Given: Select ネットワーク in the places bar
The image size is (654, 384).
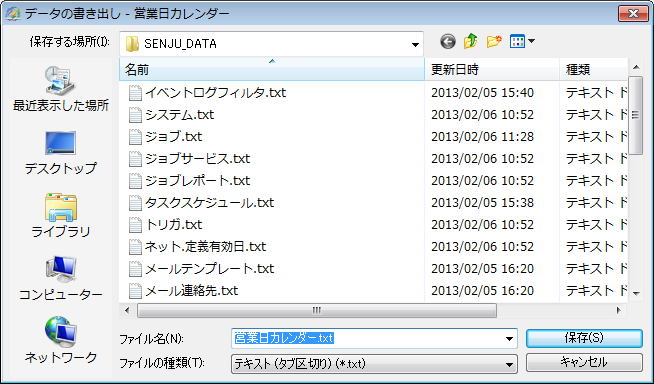Looking at the screenshot, I should pos(60,341).
